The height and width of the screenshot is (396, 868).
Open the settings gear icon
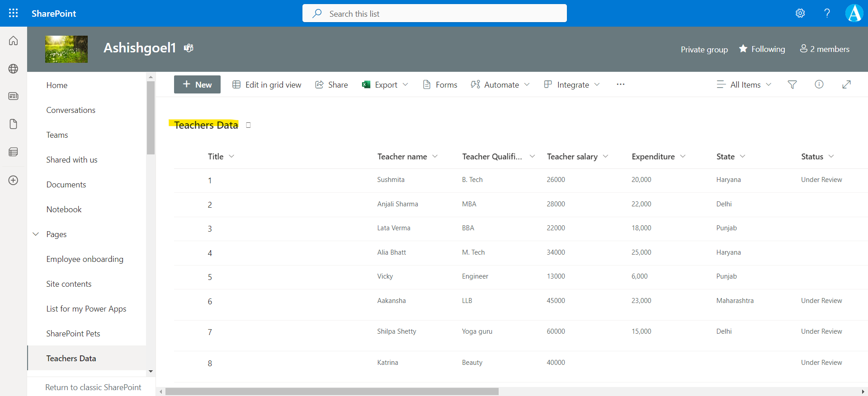pos(800,13)
